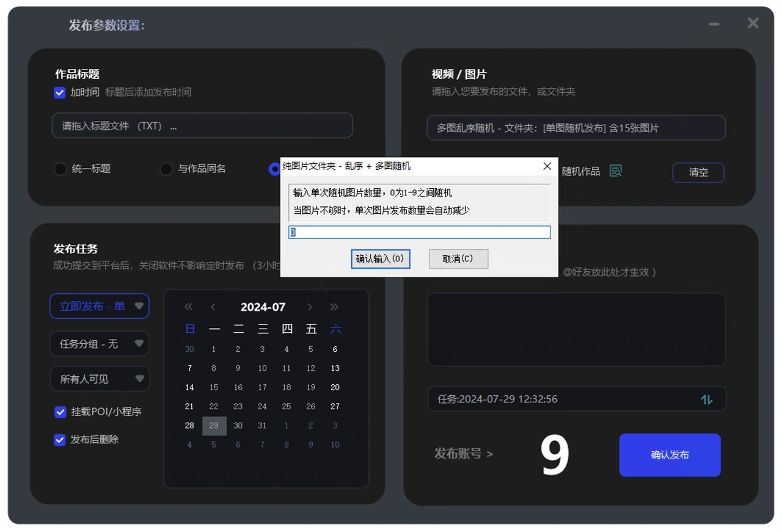Select 与作品同名 radio option
The height and width of the screenshot is (532, 782).
click(166, 169)
